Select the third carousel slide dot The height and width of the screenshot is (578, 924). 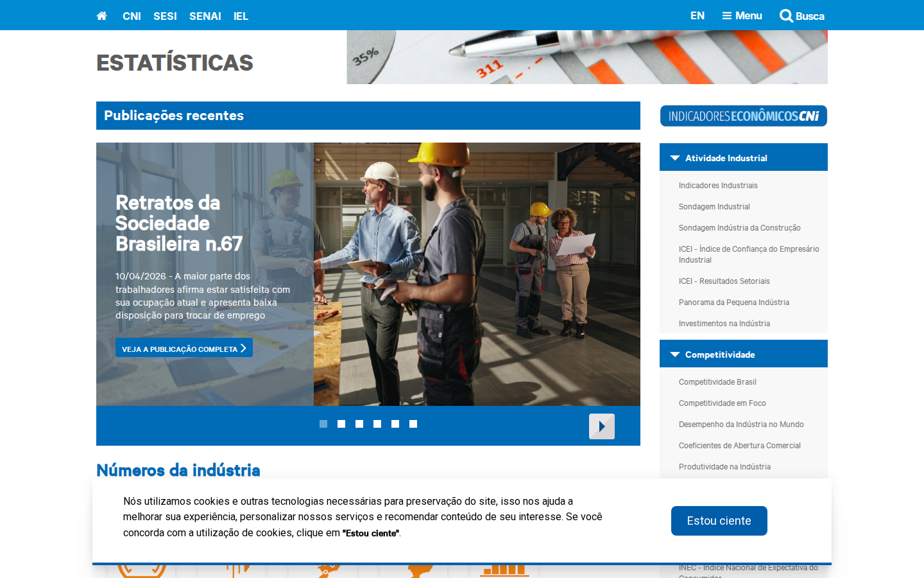point(359,424)
